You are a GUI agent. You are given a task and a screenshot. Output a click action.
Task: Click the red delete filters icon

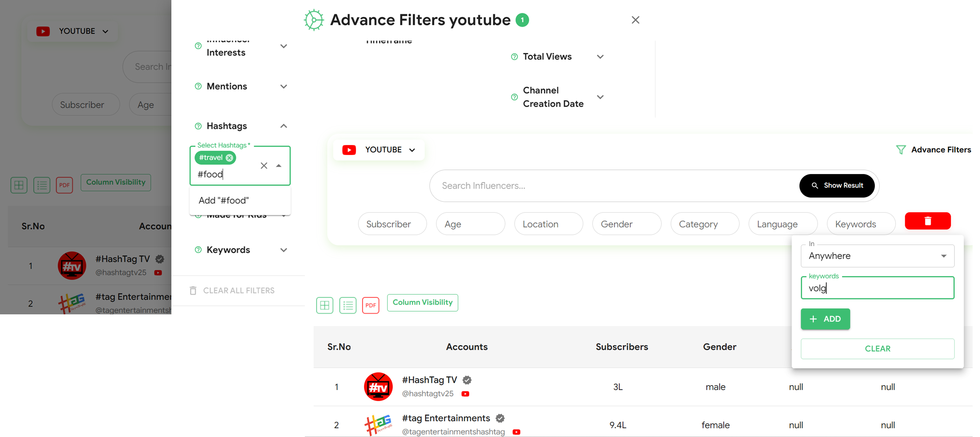pos(928,221)
